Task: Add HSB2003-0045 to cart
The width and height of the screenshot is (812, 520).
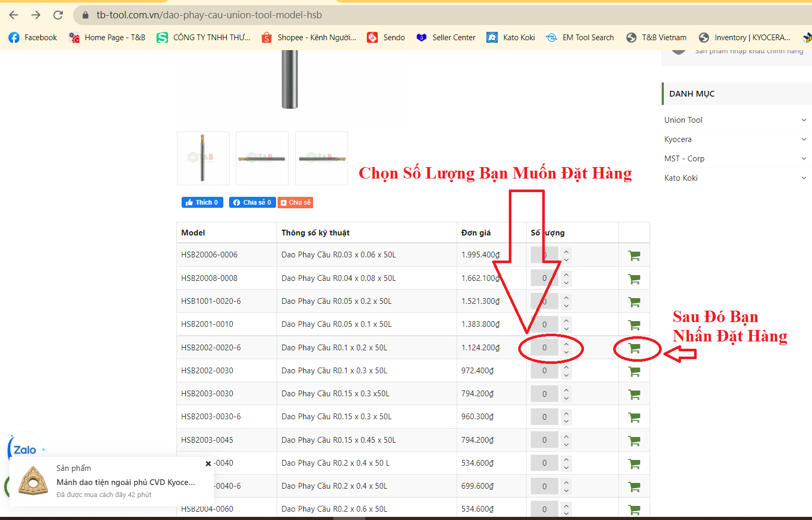Action: click(634, 441)
